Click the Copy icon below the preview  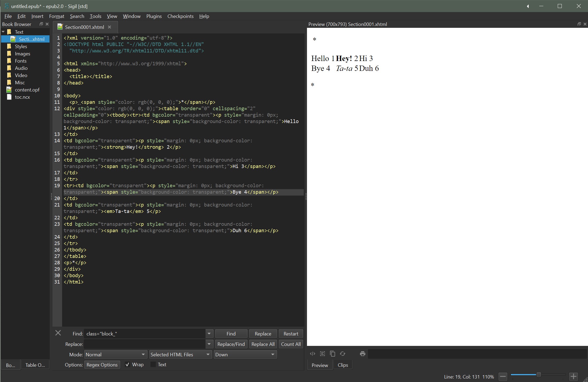[x=332, y=354]
